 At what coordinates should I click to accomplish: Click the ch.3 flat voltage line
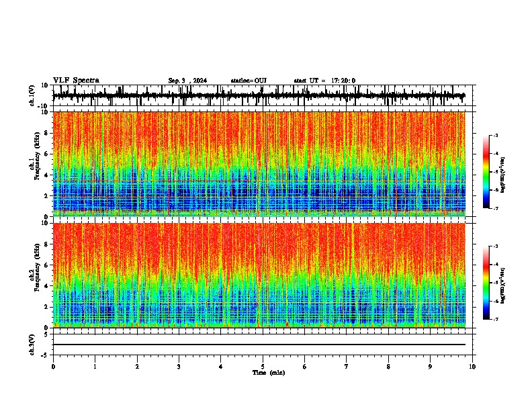click(x=259, y=345)
